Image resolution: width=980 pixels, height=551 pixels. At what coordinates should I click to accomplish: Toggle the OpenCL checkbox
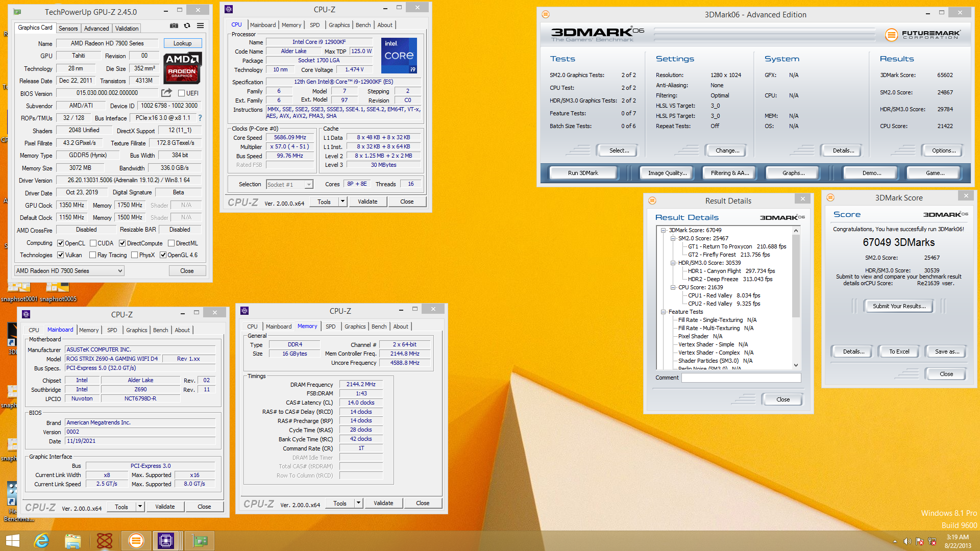pos(61,243)
